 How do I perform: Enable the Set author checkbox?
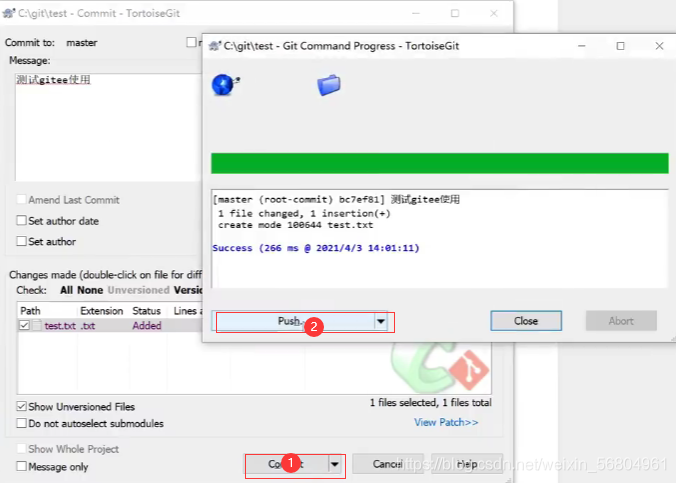pyautogui.click(x=22, y=241)
